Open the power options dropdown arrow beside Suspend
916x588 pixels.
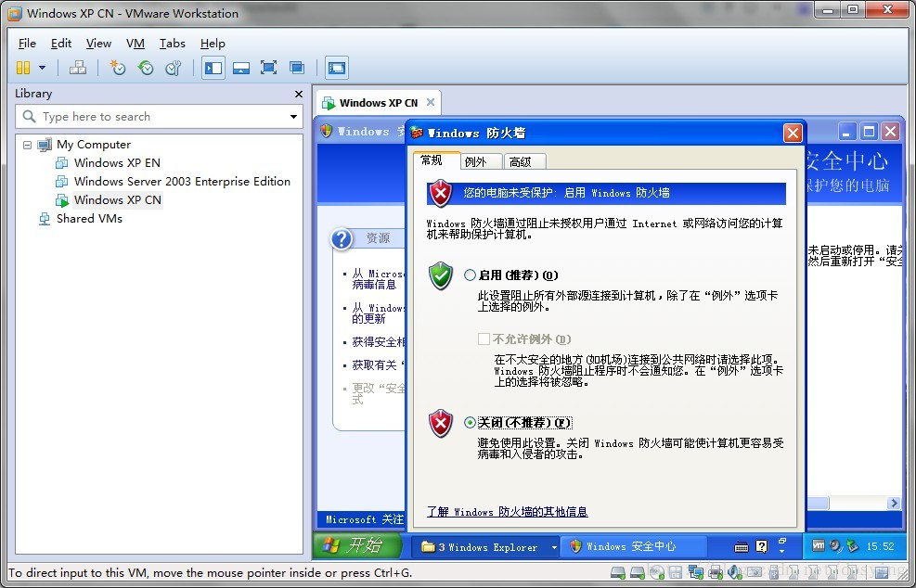(x=42, y=68)
